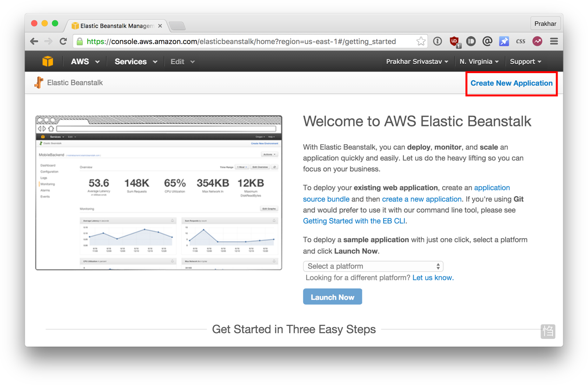Click the blue pin extension icon
This screenshot has height=385, width=588.
point(504,42)
